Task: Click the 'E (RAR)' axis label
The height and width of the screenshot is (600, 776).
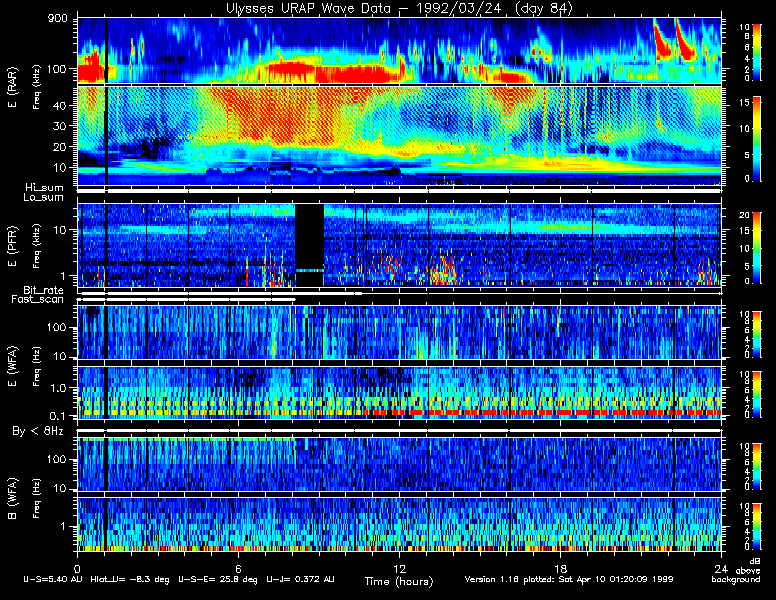Action: (12, 88)
